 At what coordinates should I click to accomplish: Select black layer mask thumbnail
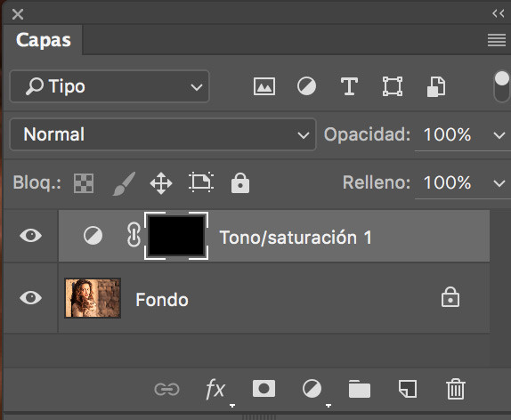(176, 236)
